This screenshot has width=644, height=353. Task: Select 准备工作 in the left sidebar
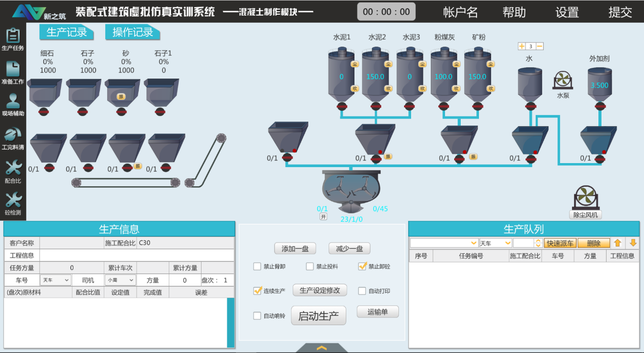pyautogui.click(x=13, y=71)
